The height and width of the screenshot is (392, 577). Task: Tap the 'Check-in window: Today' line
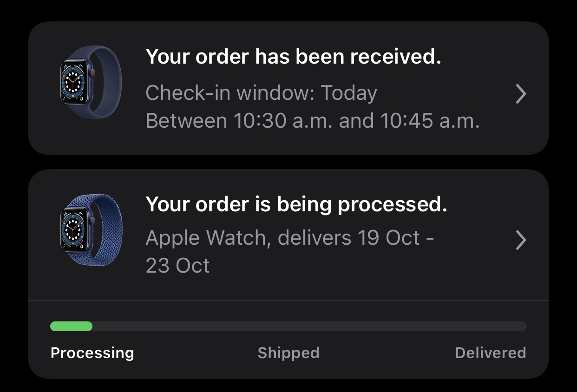click(x=261, y=93)
